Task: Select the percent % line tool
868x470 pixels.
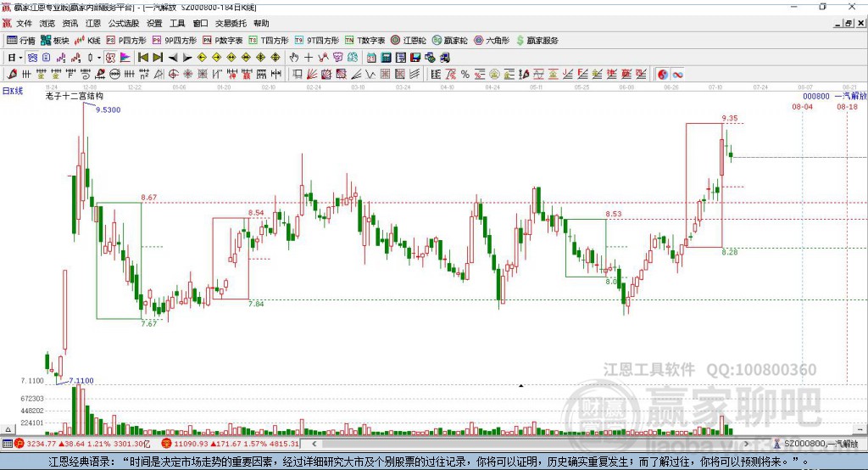Action: coord(465,74)
